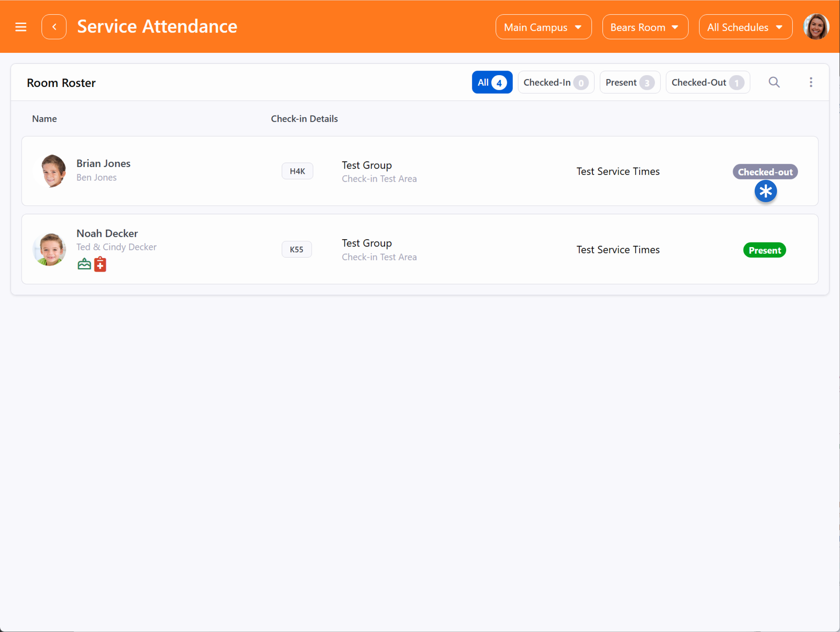
Task: Click the blue asterisk circle icon
Action: (x=765, y=191)
